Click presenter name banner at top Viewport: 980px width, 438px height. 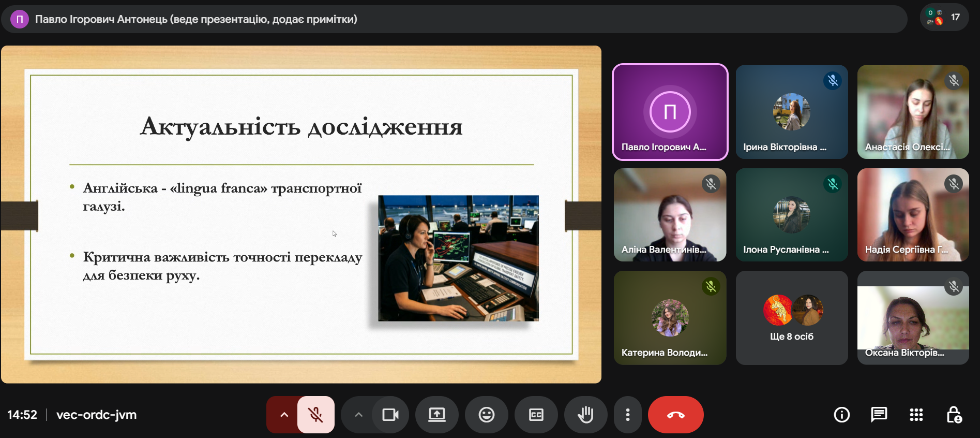pyautogui.click(x=195, y=20)
